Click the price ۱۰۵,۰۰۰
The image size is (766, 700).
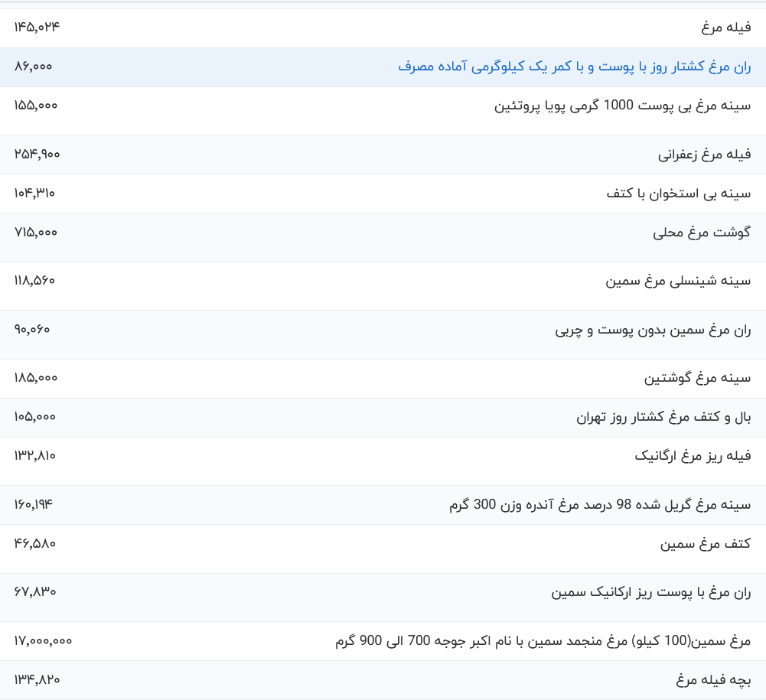[34, 417]
